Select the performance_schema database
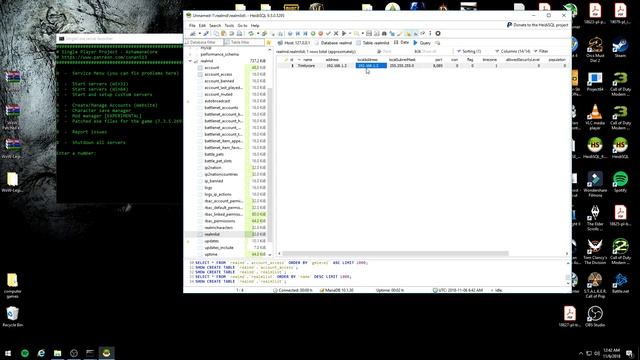Image resolution: width=640 pixels, height=360 pixels. [219, 54]
